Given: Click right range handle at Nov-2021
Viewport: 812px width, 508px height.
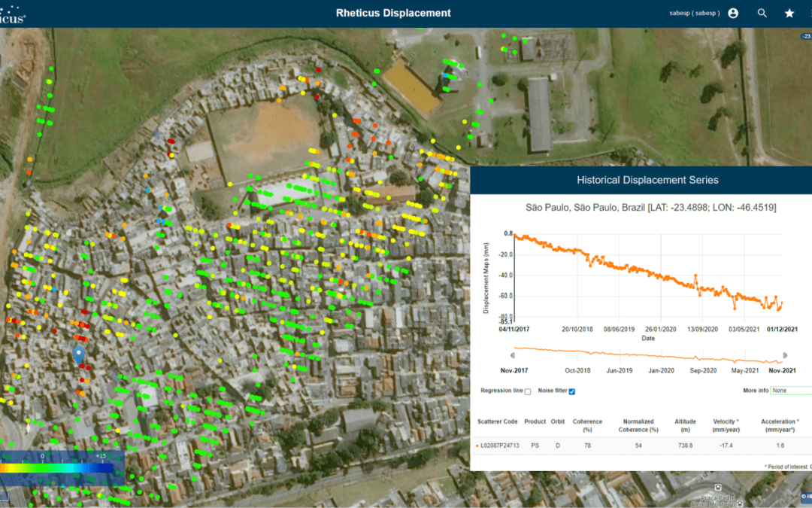Looking at the screenshot, I should [x=784, y=355].
